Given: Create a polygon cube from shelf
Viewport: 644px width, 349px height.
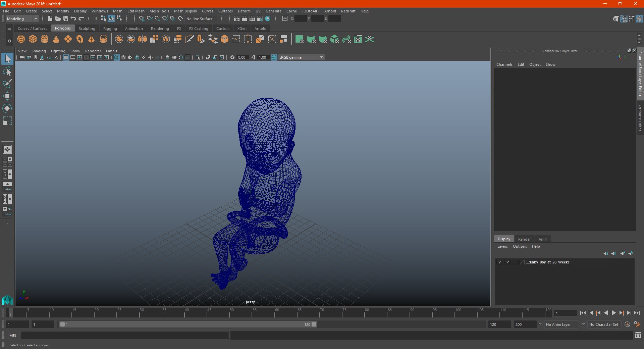Looking at the screenshot, I should click(x=33, y=39).
